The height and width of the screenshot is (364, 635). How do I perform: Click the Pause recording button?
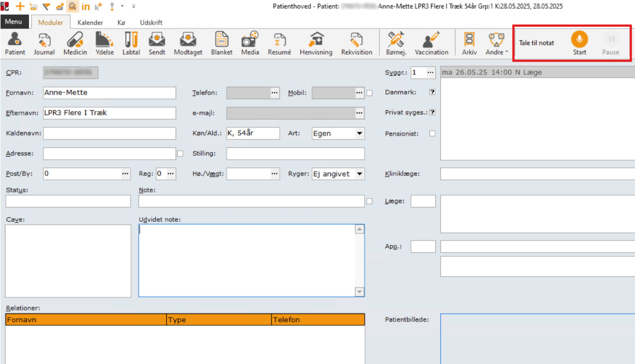coord(610,44)
